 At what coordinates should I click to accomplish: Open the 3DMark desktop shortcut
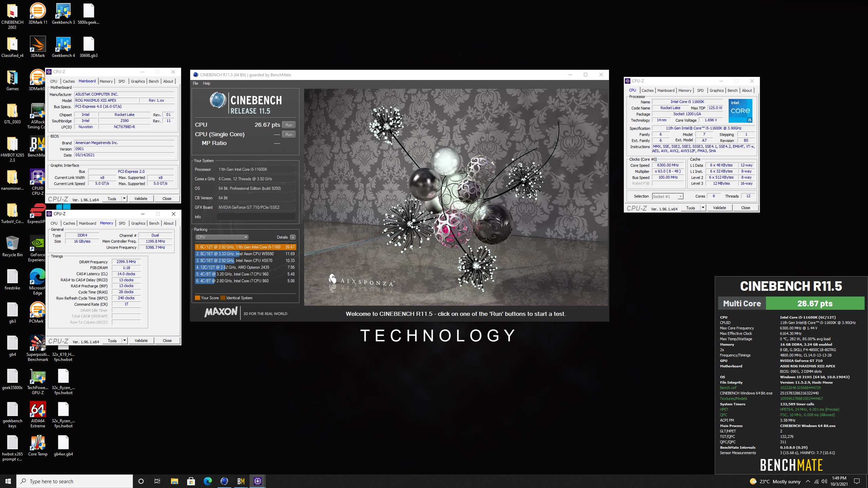(x=38, y=47)
